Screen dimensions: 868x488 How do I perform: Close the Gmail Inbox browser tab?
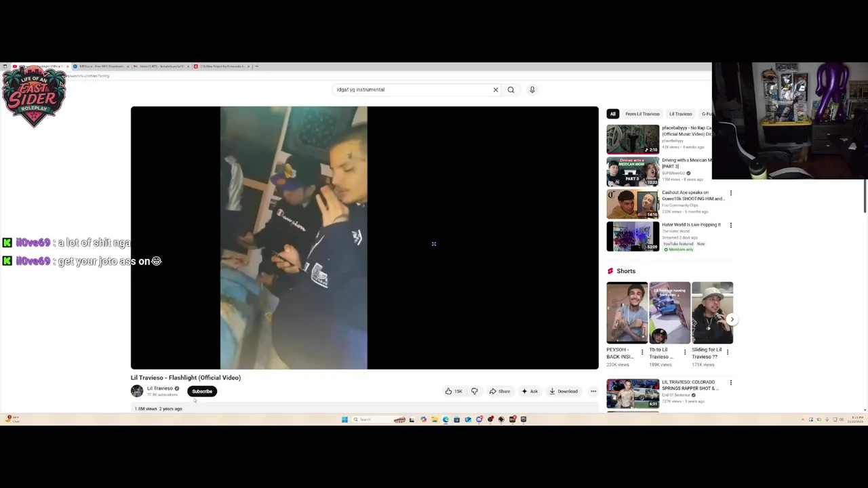[188, 66]
